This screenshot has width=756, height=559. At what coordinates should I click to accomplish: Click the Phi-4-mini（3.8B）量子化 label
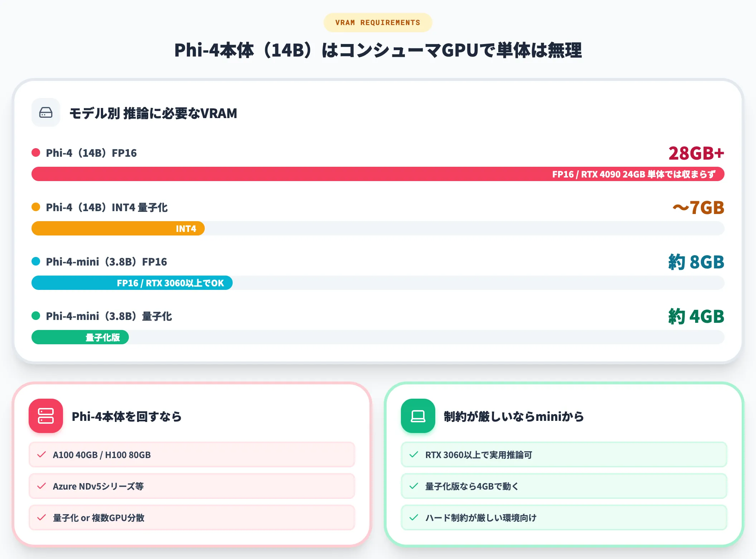109,316
